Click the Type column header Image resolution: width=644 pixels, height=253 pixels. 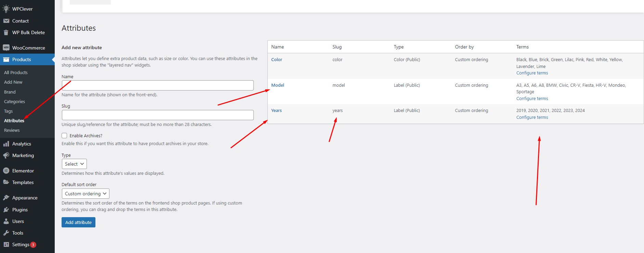(398, 47)
